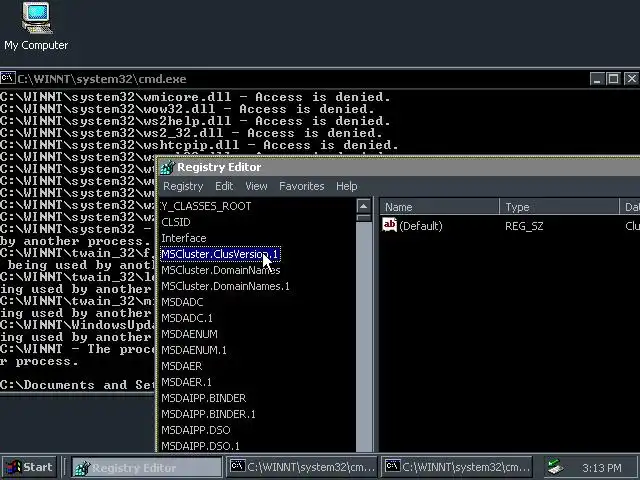
Task: Click the tree pane vertical scrollbar track
Action: 364,335
